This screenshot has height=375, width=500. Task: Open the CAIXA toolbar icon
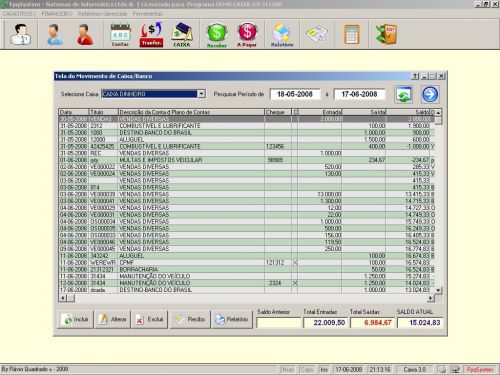pos(182,34)
